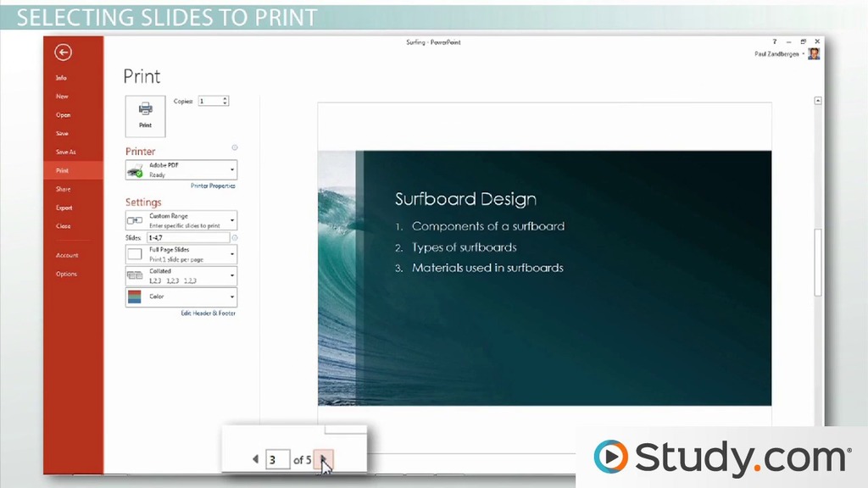
Task: Go to previous preview page arrow
Action: [255, 459]
